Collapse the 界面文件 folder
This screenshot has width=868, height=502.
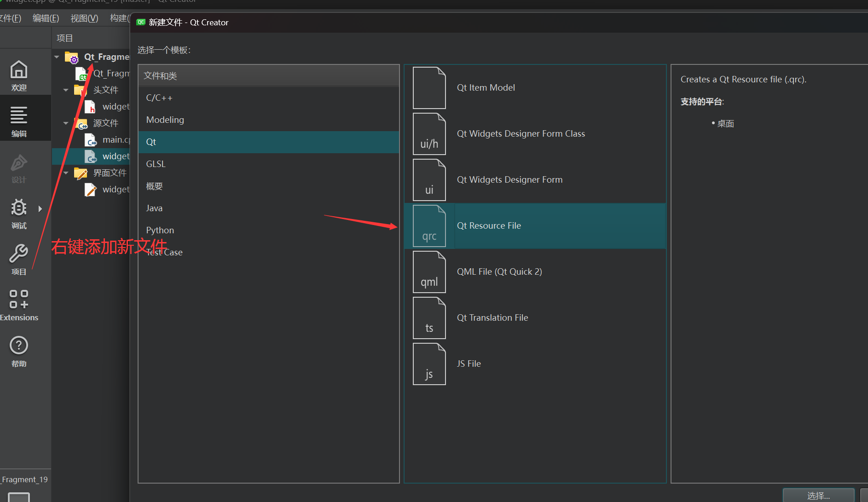[x=66, y=173]
